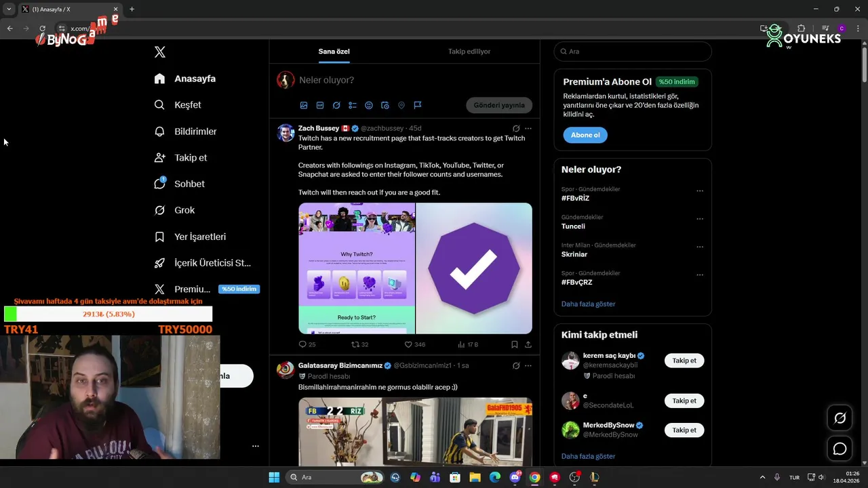Open Premium sidebar item

point(206,289)
